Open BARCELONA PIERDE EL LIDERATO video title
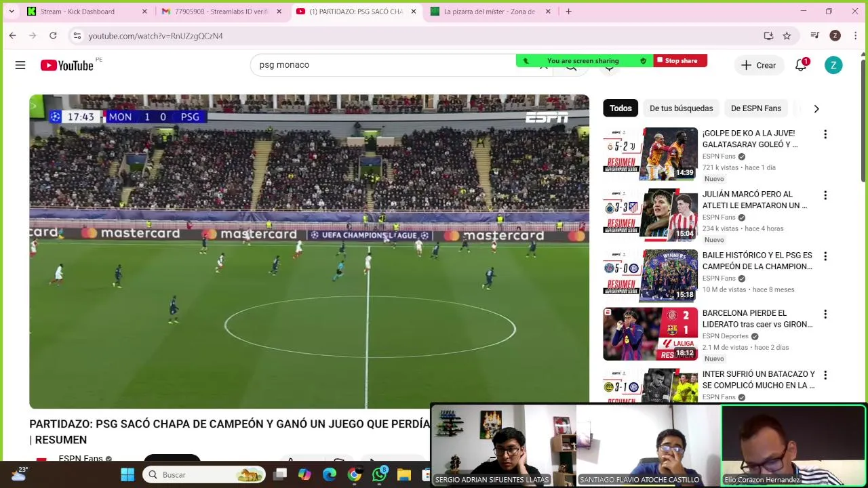Screen dimensions: 868x488 (757, 319)
